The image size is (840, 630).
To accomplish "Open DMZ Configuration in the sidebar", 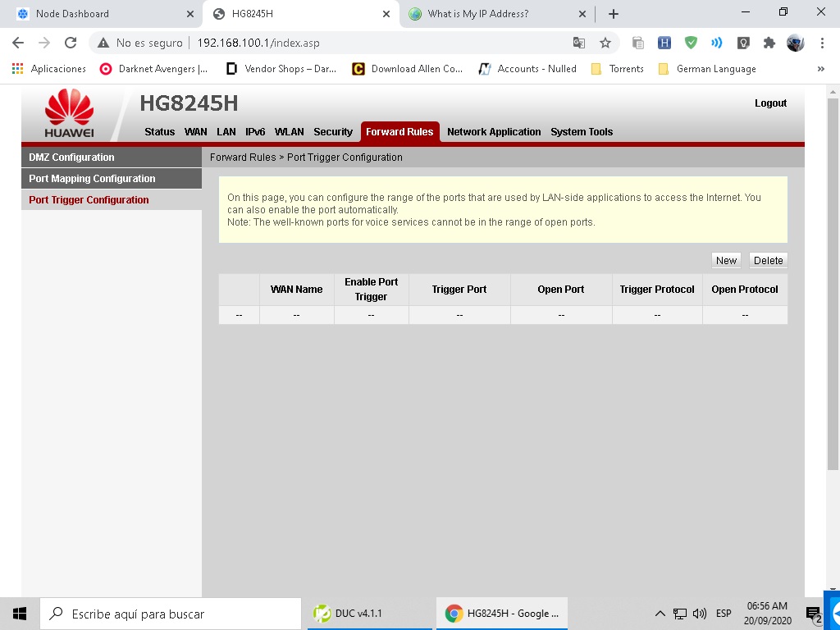I will [x=71, y=157].
